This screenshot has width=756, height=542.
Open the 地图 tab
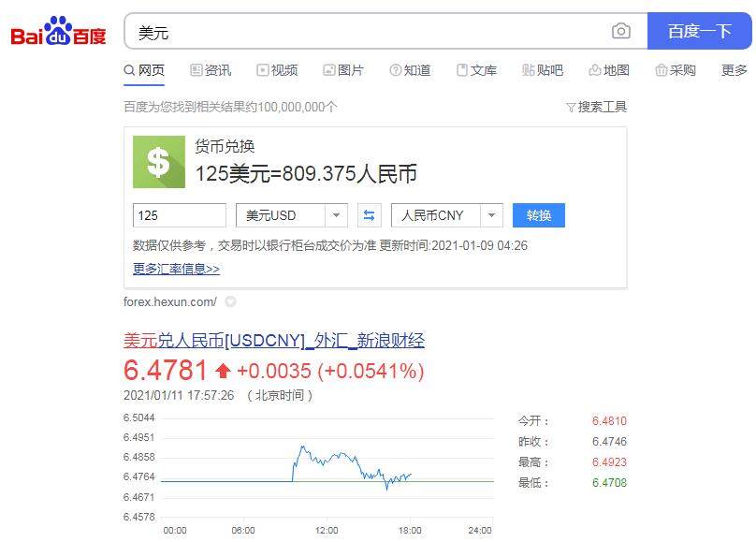click(x=609, y=70)
